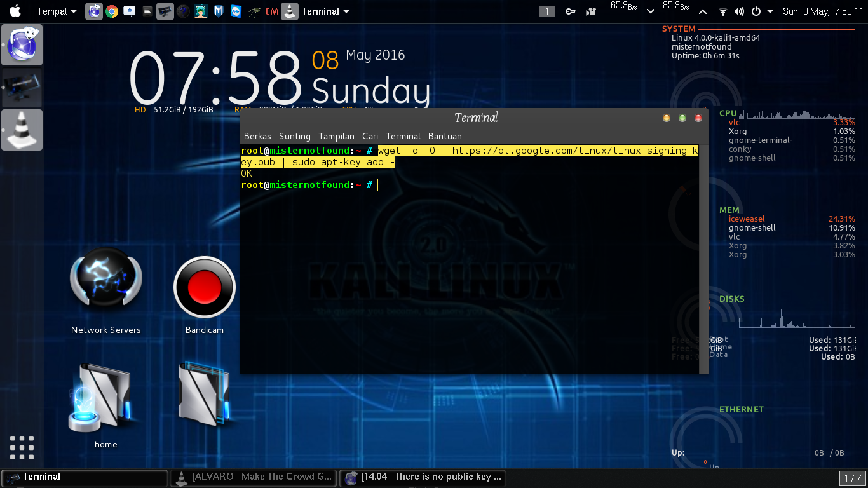Image resolution: width=868 pixels, height=488 pixels.
Task: Open the Terminal menu in the menu bar
Action: tap(403, 136)
